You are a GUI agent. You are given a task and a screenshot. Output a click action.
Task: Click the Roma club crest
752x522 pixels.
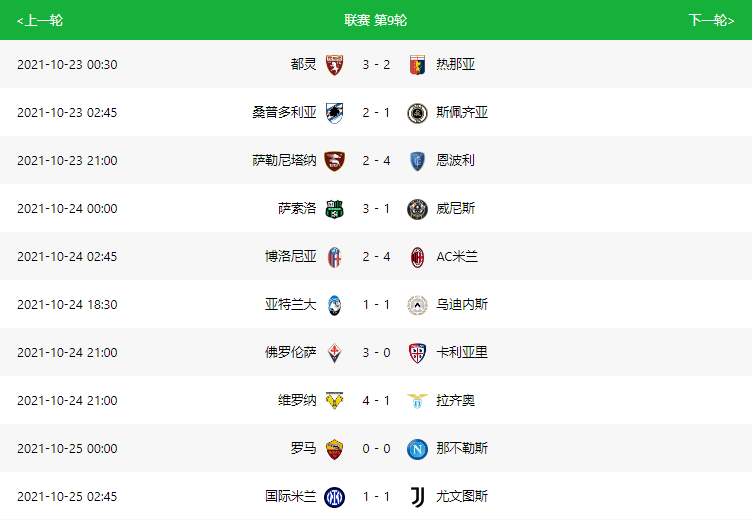pos(334,449)
